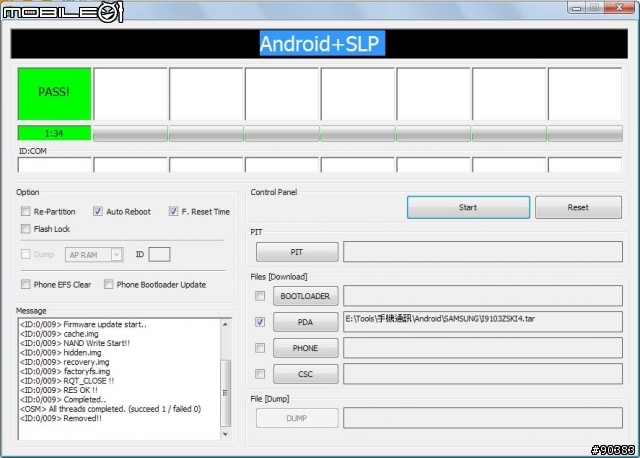Select the 'RES OK !!' log line
640x458 pixels.
[59, 390]
